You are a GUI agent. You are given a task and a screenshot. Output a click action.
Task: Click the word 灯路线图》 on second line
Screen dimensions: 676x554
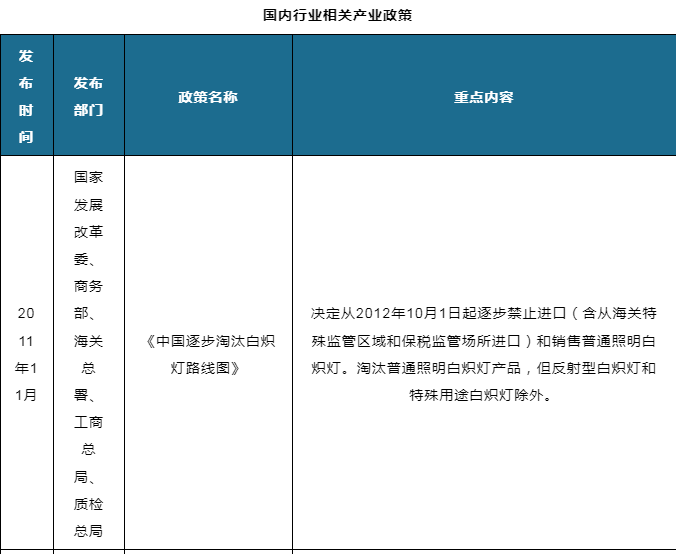pos(205,368)
